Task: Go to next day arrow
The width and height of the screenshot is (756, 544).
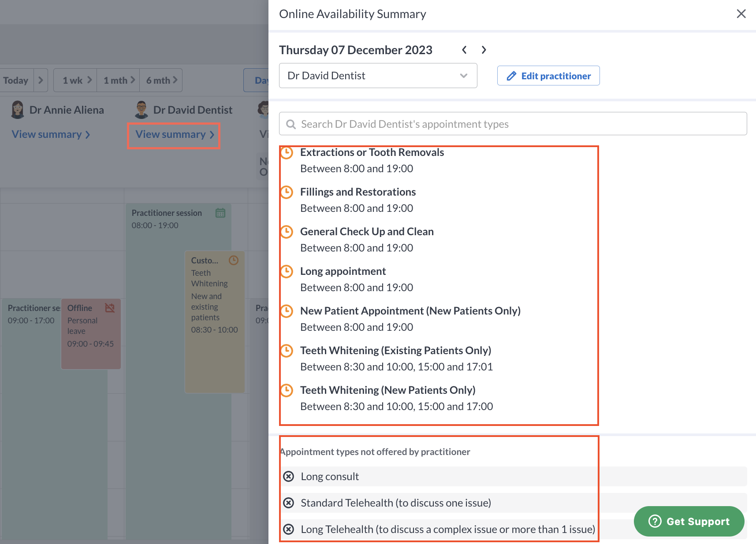Action: 484,50
